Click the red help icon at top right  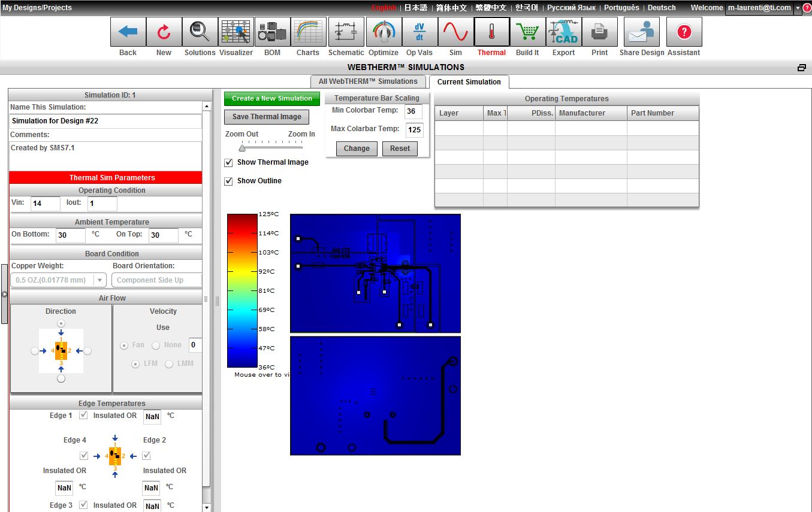pyautogui.click(x=807, y=8)
